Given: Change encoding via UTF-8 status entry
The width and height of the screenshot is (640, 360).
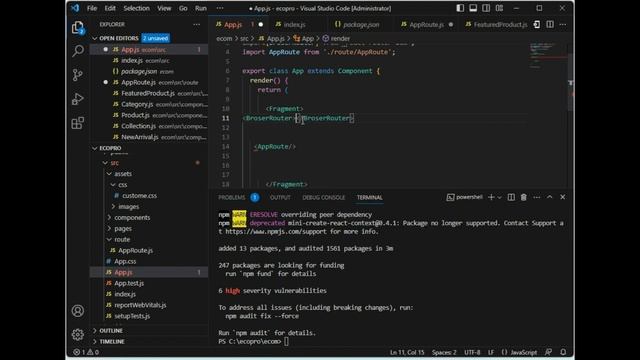Looking at the screenshot, I should [472, 352].
